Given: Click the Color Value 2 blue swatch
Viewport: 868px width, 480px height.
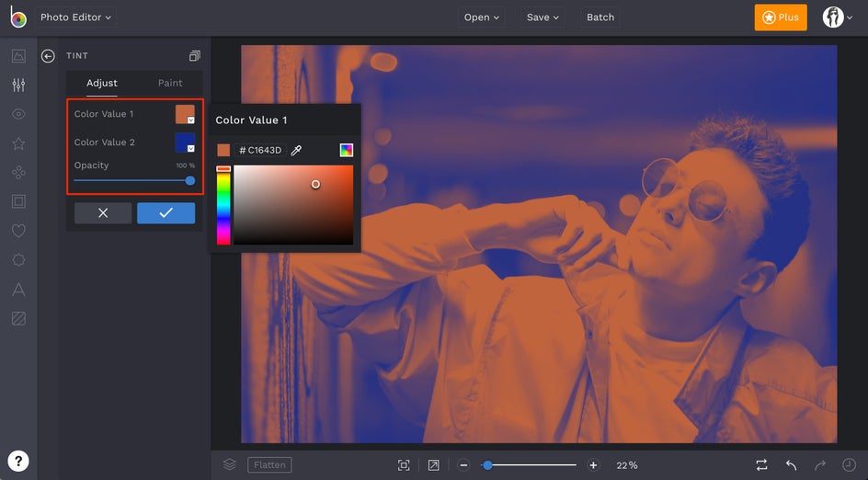Looking at the screenshot, I should click(185, 143).
